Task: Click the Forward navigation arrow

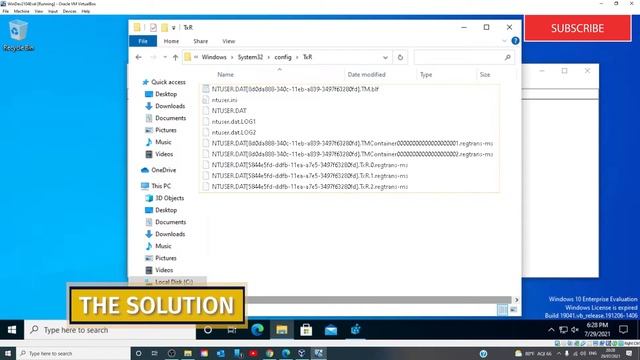Action: (x=153, y=57)
